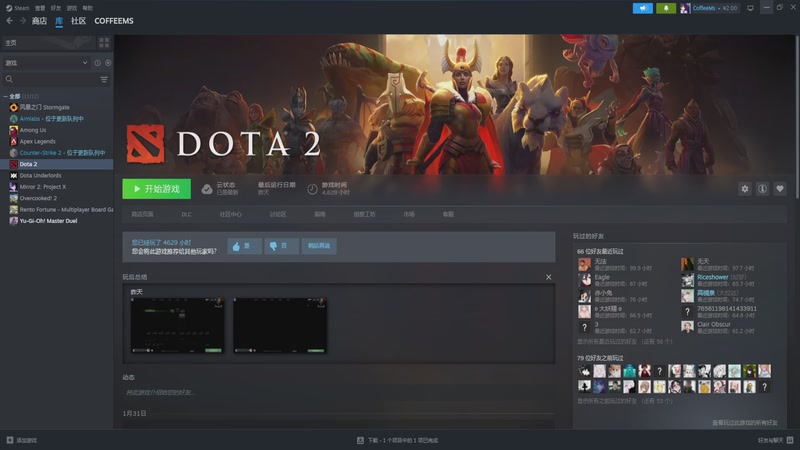Close the post-game summary panel
800x450 pixels.
click(548, 277)
